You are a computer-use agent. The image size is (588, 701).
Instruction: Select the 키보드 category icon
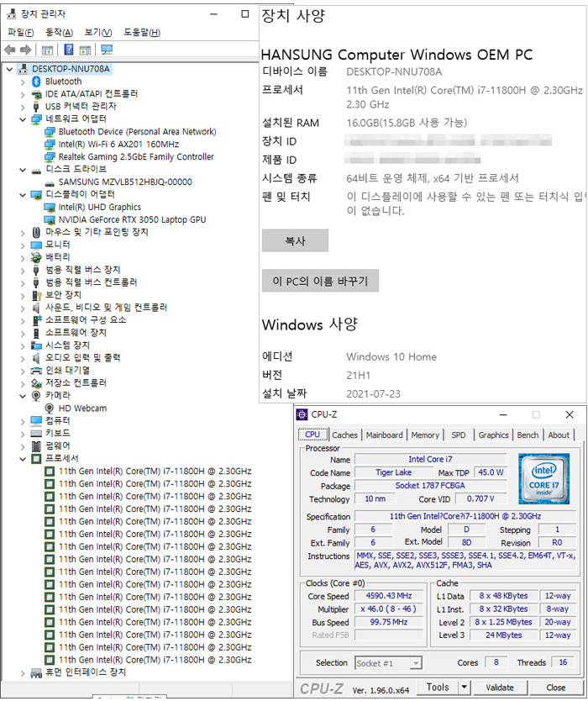pos(36,433)
